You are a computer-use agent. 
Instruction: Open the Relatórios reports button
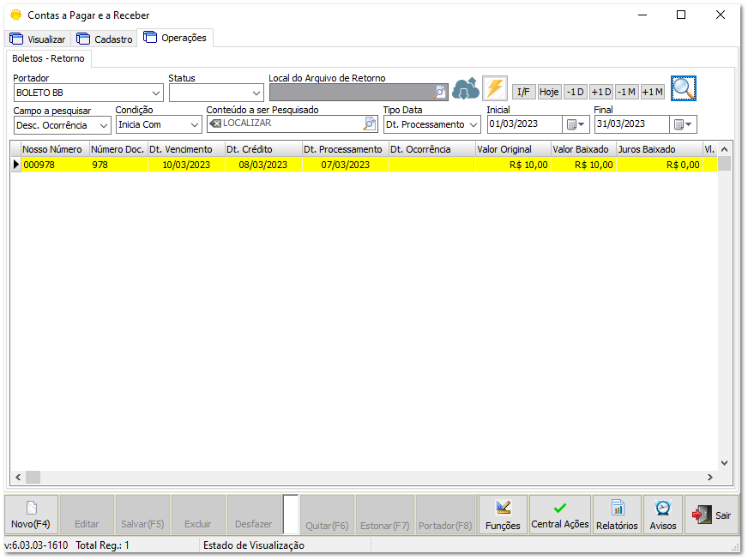[618, 515]
